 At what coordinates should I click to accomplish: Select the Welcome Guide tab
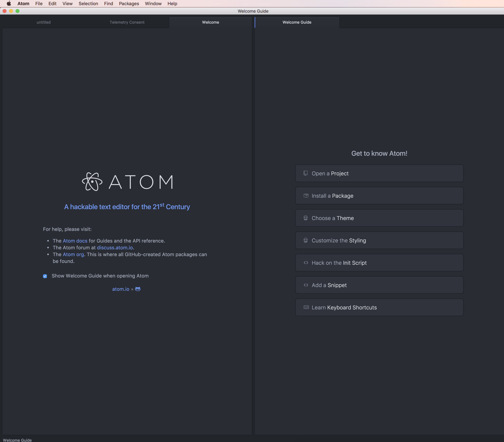click(x=297, y=22)
